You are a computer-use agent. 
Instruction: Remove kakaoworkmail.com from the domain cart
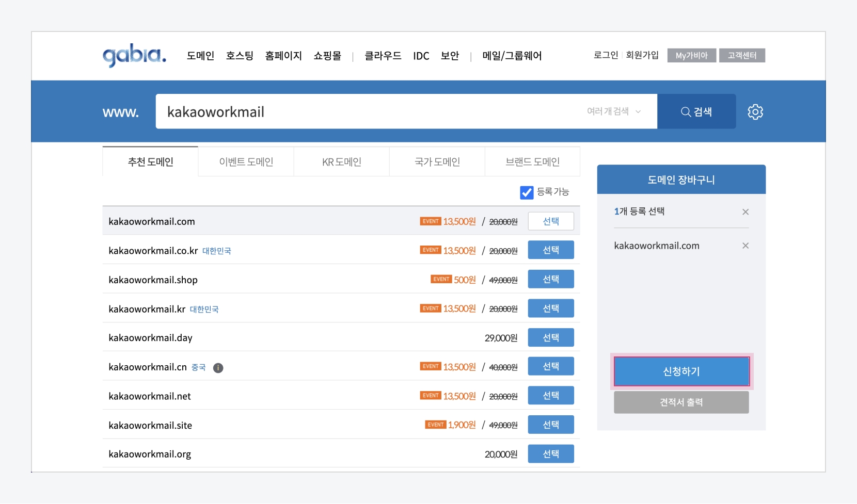pos(745,246)
